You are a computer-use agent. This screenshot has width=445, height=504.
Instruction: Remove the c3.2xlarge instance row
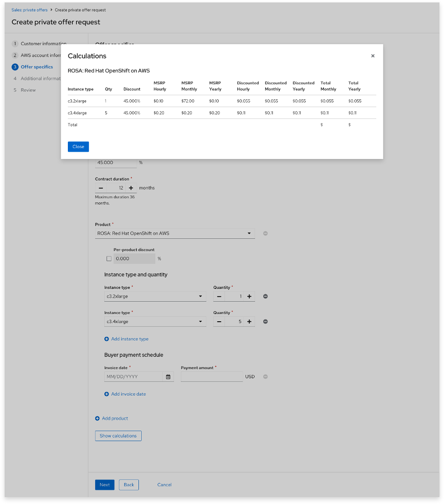click(266, 296)
